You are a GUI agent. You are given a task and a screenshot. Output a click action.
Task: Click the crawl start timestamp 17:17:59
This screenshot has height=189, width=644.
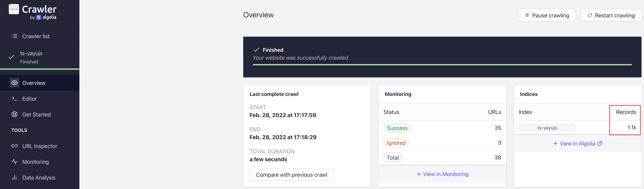pyautogui.click(x=282, y=115)
